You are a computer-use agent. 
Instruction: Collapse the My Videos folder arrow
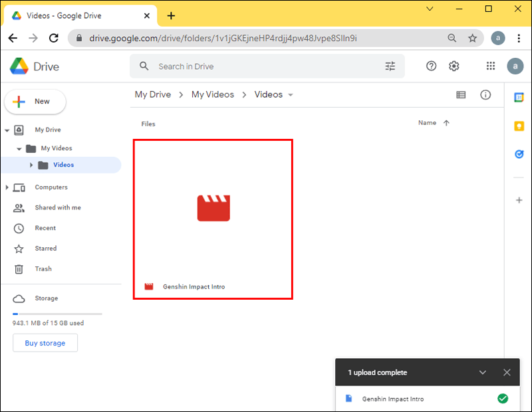click(x=19, y=149)
